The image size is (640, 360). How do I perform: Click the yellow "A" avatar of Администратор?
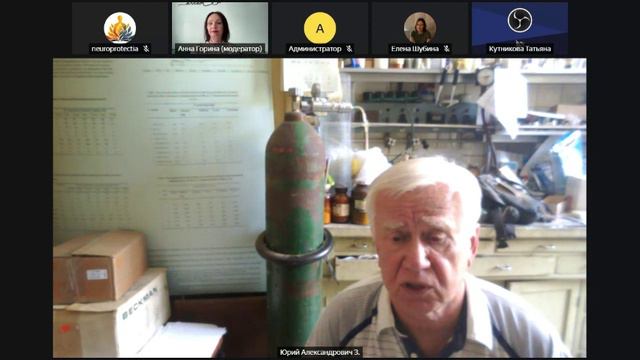pyautogui.click(x=320, y=28)
